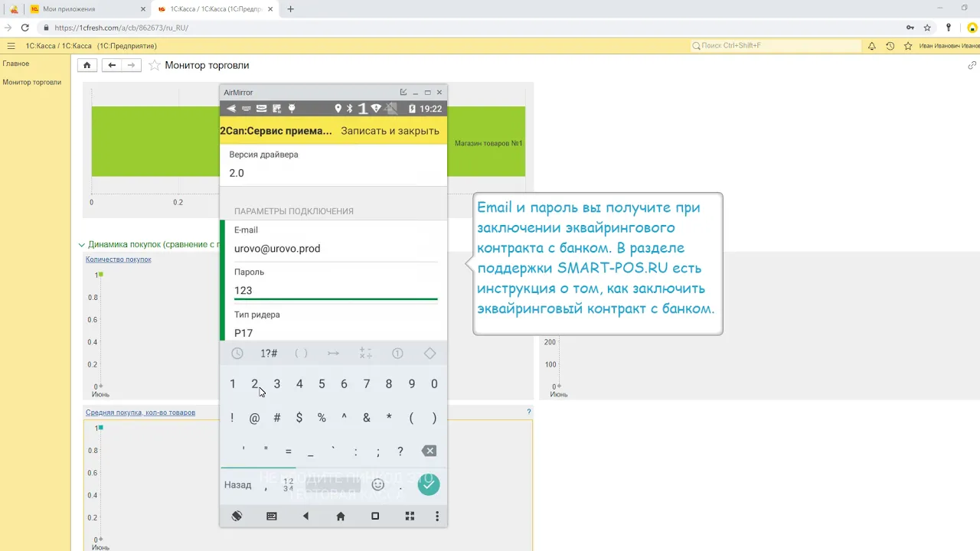Screen dimensions: 980x551
Task: Tap the $ symbol key
Action: point(299,418)
